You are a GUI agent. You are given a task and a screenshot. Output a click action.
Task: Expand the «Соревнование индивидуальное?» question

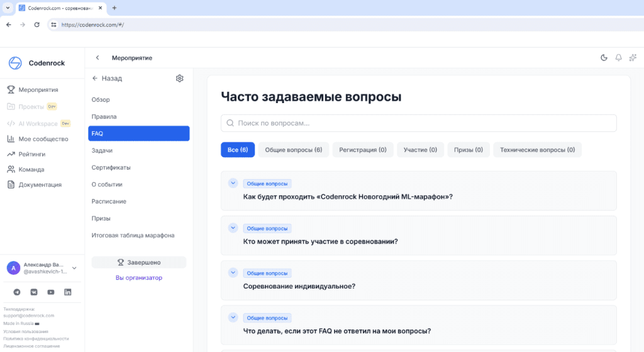coord(233,273)
